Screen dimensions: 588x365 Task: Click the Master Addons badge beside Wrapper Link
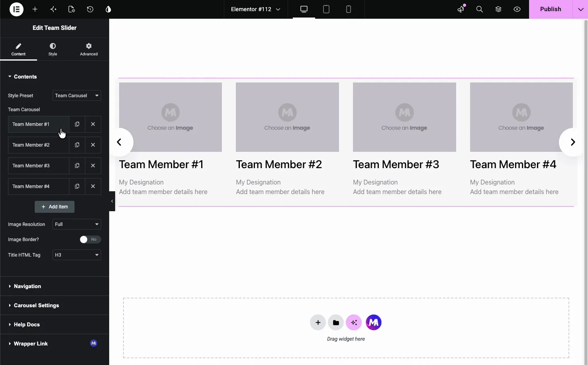pos(94,343)
